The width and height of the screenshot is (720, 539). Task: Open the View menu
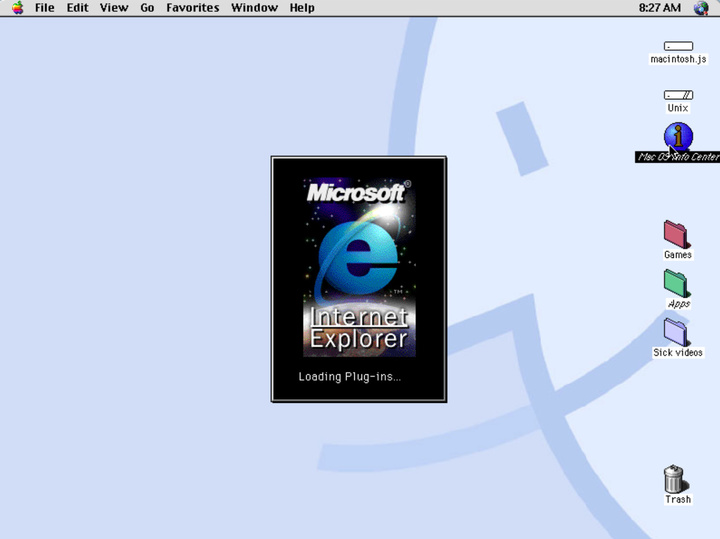click(114, 8)
